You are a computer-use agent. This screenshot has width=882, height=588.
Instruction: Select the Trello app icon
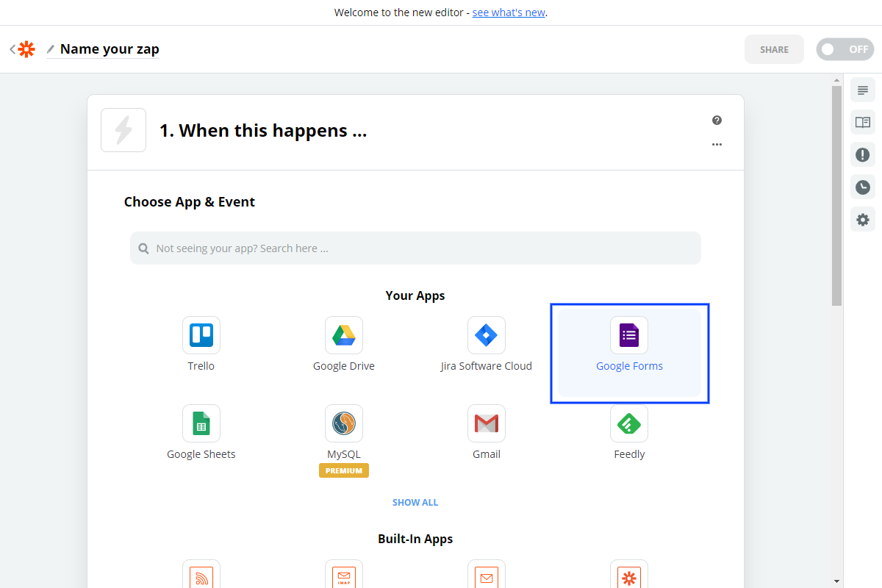(201, 335)
